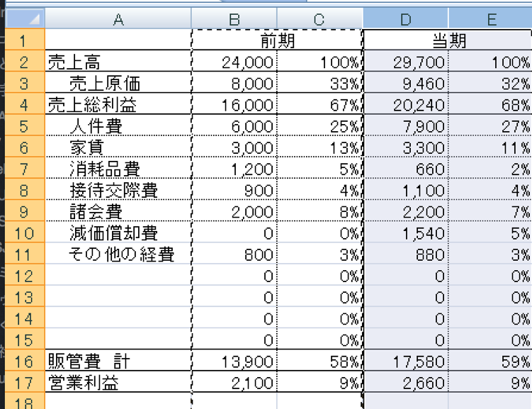The width and height of the screenshot is (532, 409).
Task: Select column D via its header
Action: tap(405, 19)
